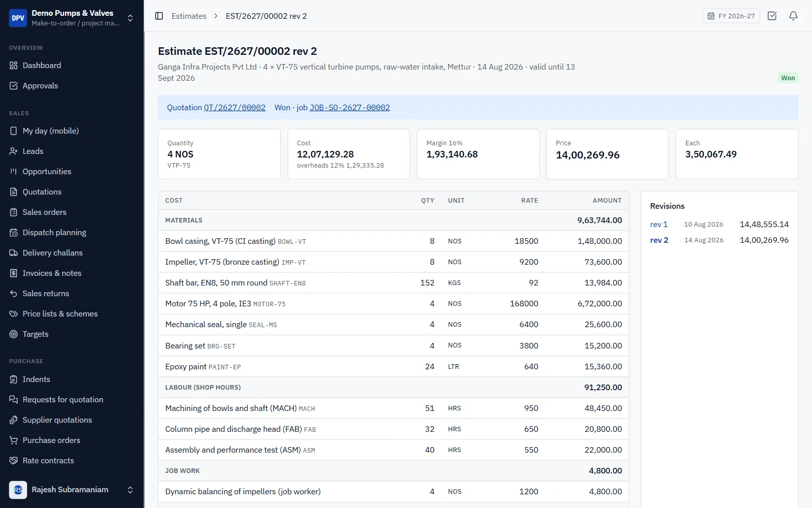812x508 pixels.
Task: Click the Dashboard grid icon
Action: point(14,66)
